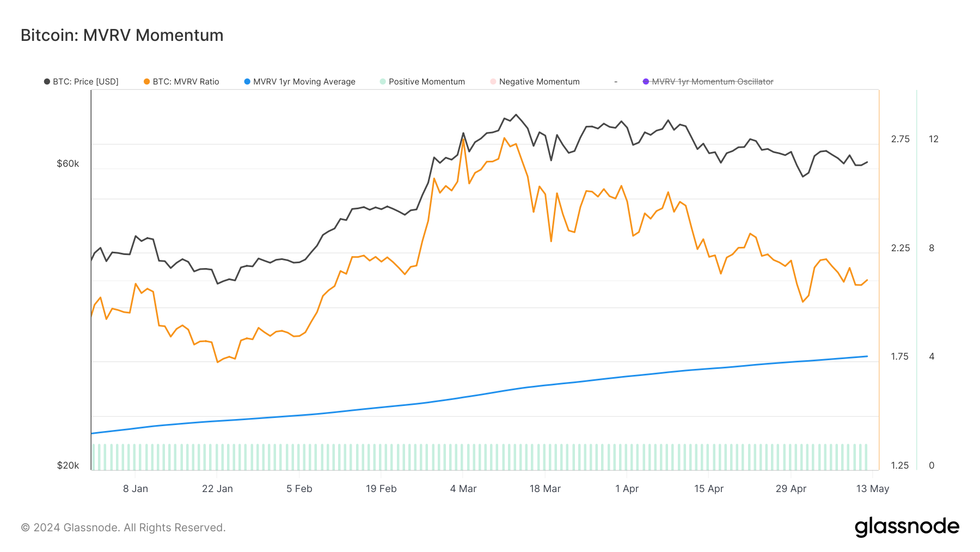Click the glassnode logo
Viewport: 980px width, 552px height.
906,527
